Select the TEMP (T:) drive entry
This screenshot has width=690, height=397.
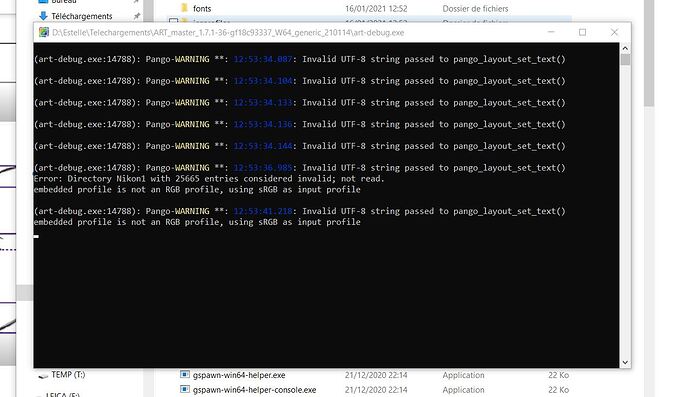(68, 375)
